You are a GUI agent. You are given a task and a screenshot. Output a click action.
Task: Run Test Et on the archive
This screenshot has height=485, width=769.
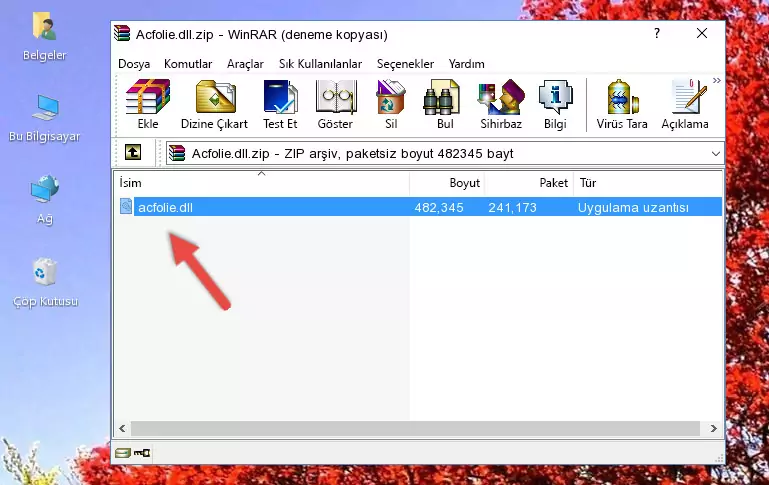click(x=280, y=104)
